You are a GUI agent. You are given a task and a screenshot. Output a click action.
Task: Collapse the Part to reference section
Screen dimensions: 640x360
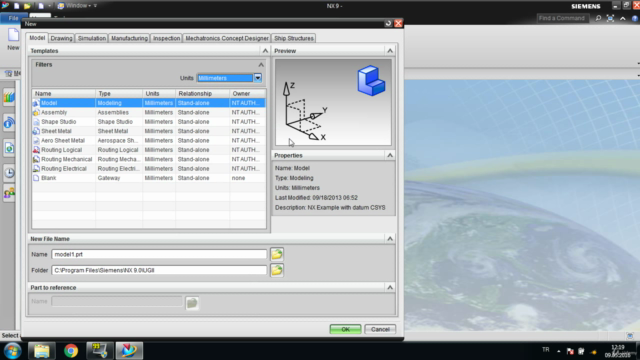(390, 287)
